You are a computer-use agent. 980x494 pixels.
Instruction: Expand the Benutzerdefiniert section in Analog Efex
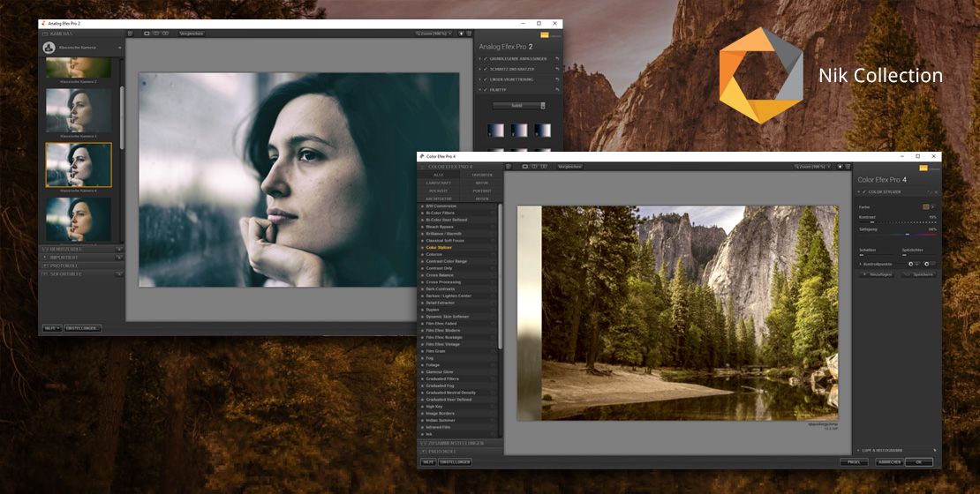coord(81,249)
